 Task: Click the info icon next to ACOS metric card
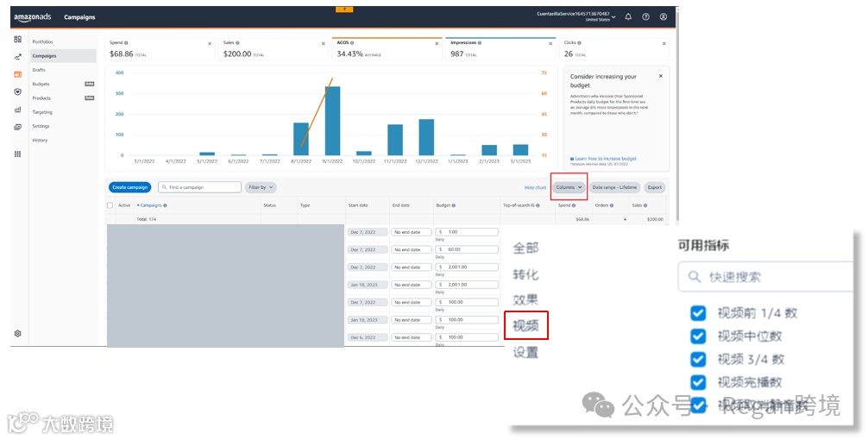[x=352, y=42]
